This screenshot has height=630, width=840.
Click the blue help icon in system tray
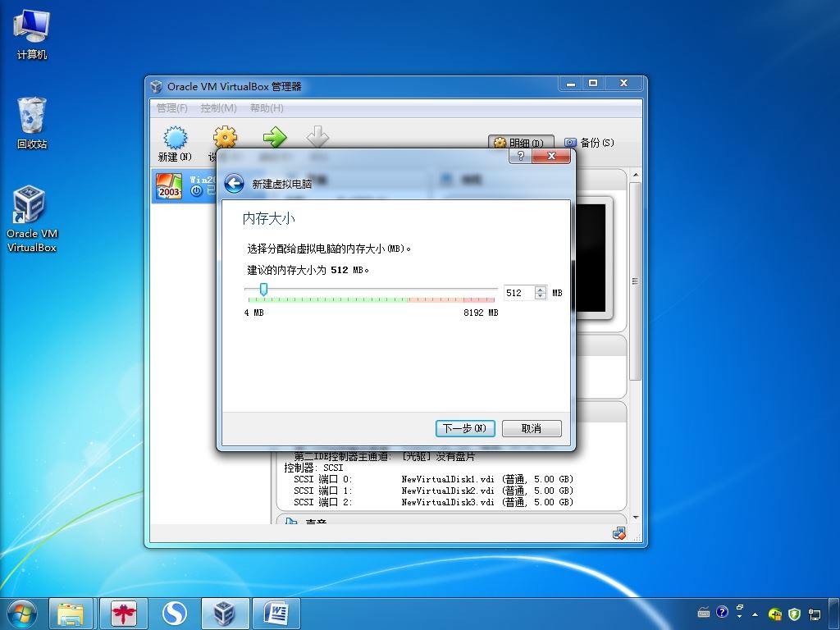(722, 612)
